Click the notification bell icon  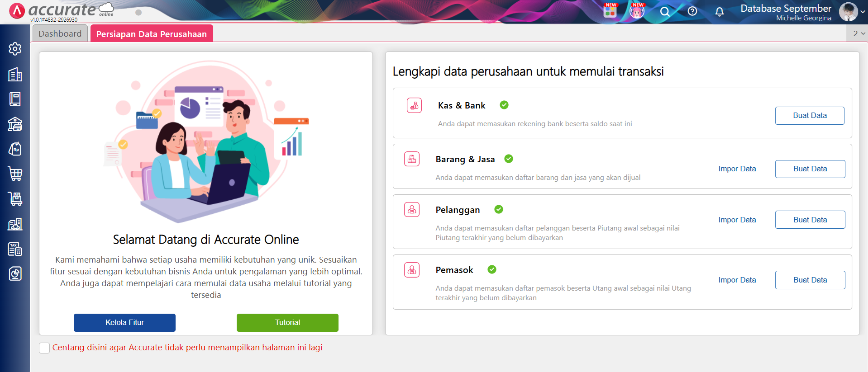pos(719,12)
